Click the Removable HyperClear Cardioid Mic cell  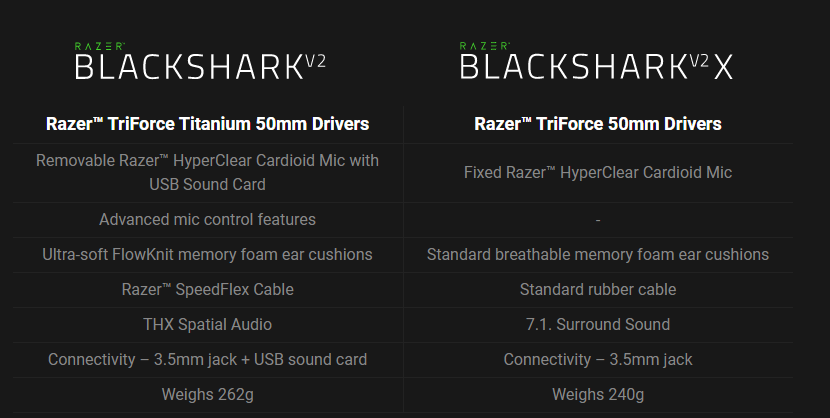point(208,172)
